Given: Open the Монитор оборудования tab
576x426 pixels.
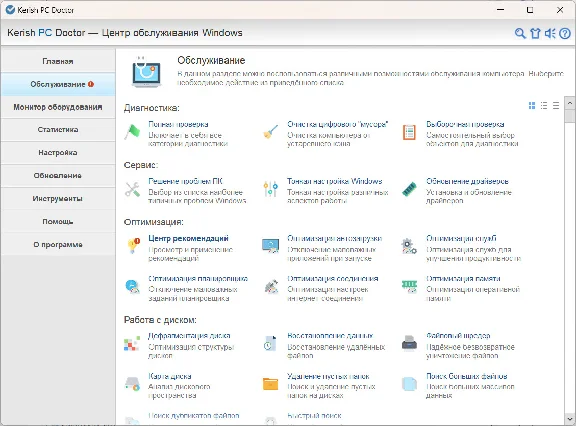Looking at the screenshot, I should point(58,107).
